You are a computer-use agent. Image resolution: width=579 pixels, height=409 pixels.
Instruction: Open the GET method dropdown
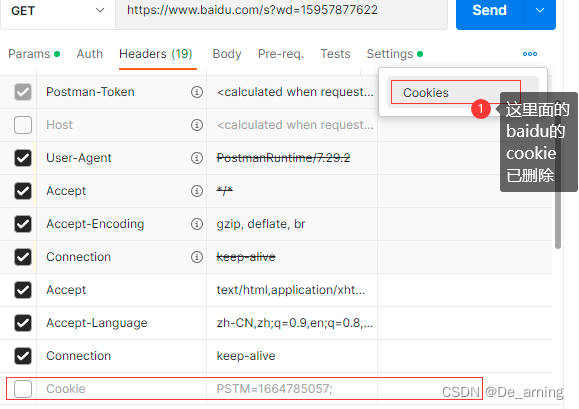[x=58, y=11]
